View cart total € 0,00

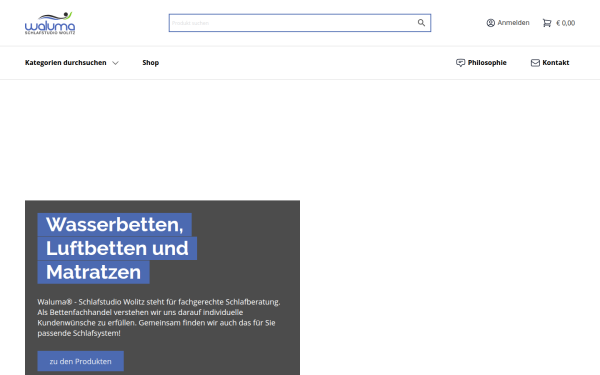click(x=566, y=23)
